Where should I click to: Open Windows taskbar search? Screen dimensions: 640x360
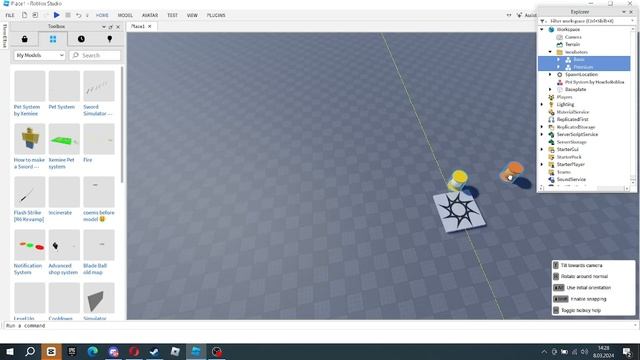[30, 351]
